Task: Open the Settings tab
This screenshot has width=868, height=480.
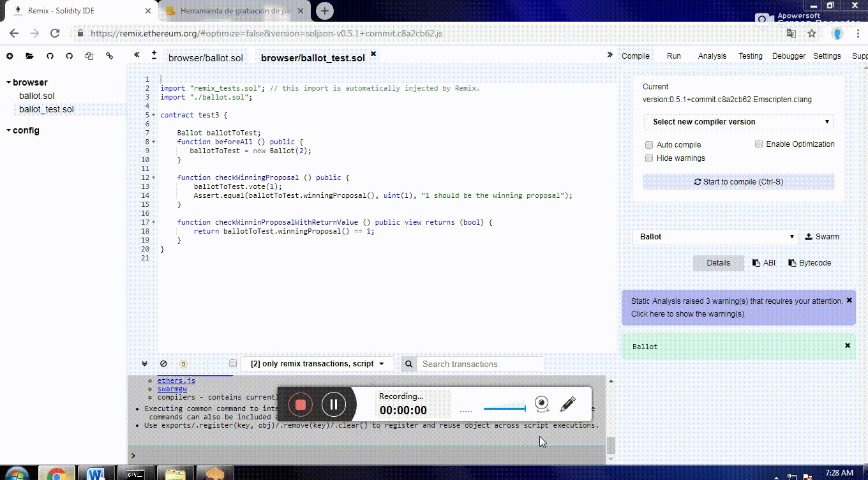Action: (x=827, y=56)
